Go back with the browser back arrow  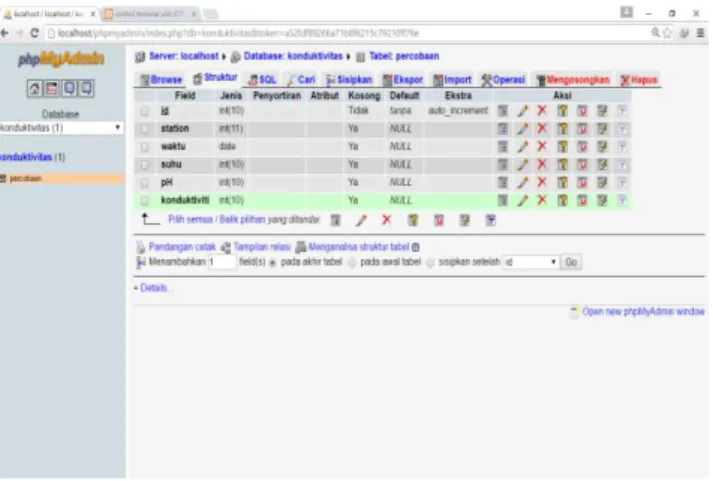tap(5, 33)
